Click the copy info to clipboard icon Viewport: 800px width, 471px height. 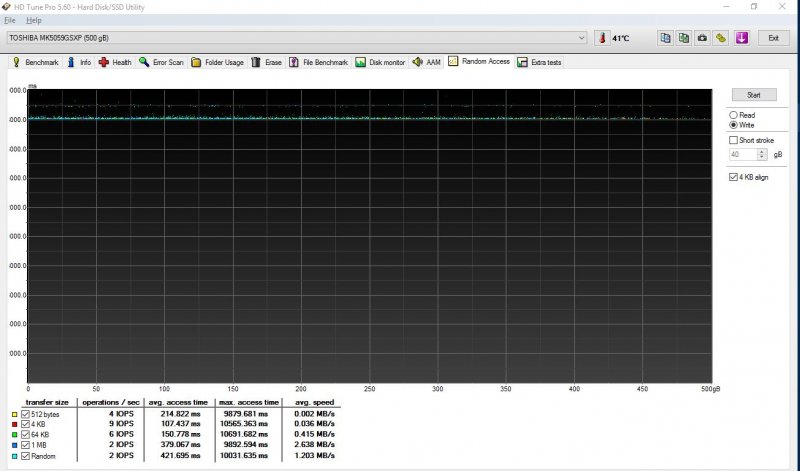tap(665, 38)
